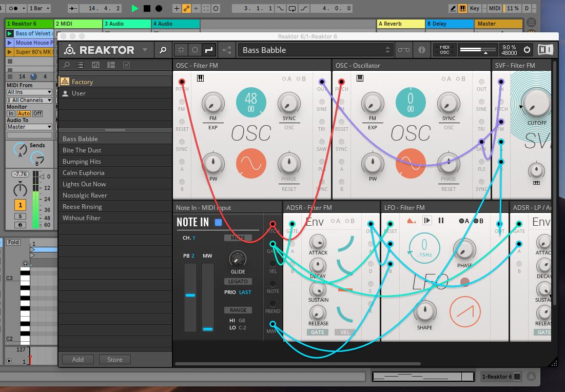Select the 2 MIDI track header
This screenshot has width=565, height=392.
click(x=78, y=24)
